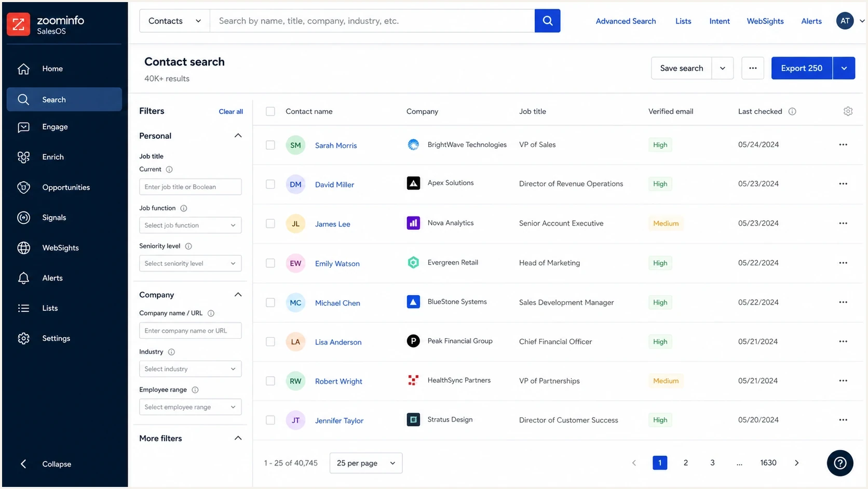Check the Michael Chen row checkbox
The height and width of the screenshot is (489, 868).
270,302
